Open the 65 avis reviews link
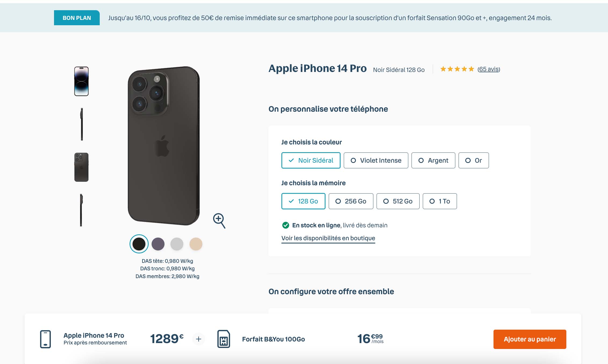This screenshot has width=608, height=364. point(488,69)
